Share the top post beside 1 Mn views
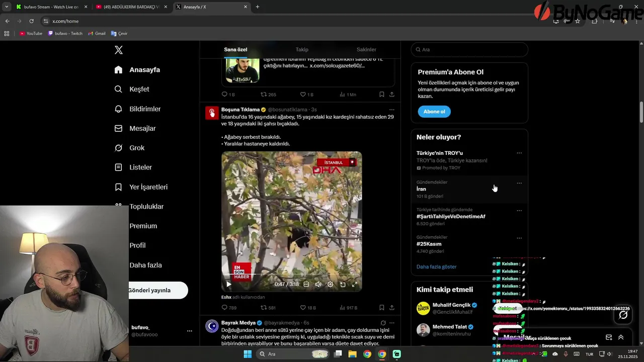The image size is (644, 362). 391,95
